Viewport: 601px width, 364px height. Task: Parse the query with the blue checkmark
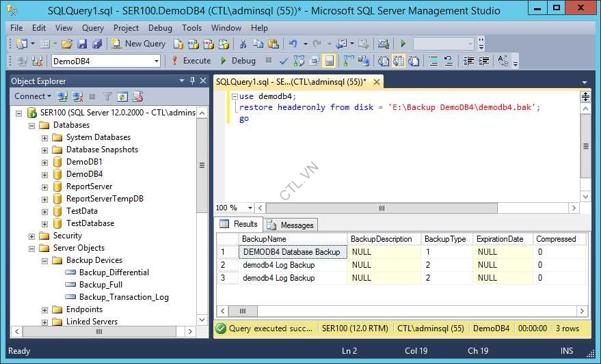click(284, 61)
